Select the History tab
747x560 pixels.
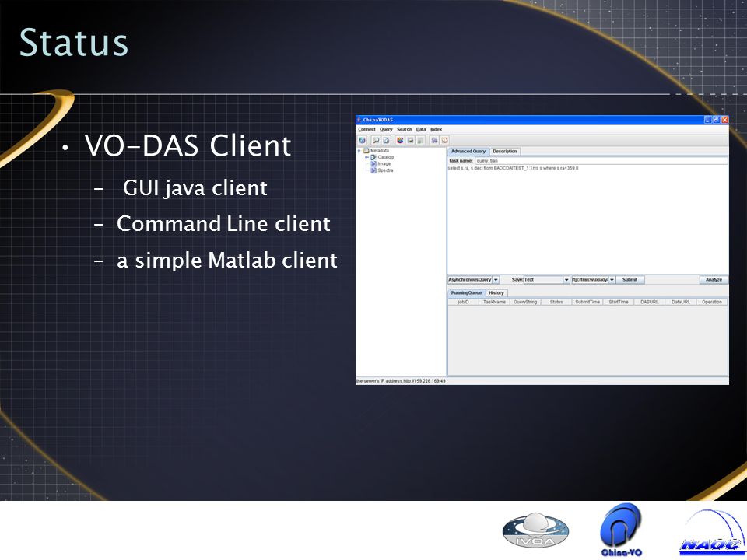[496, 293]
